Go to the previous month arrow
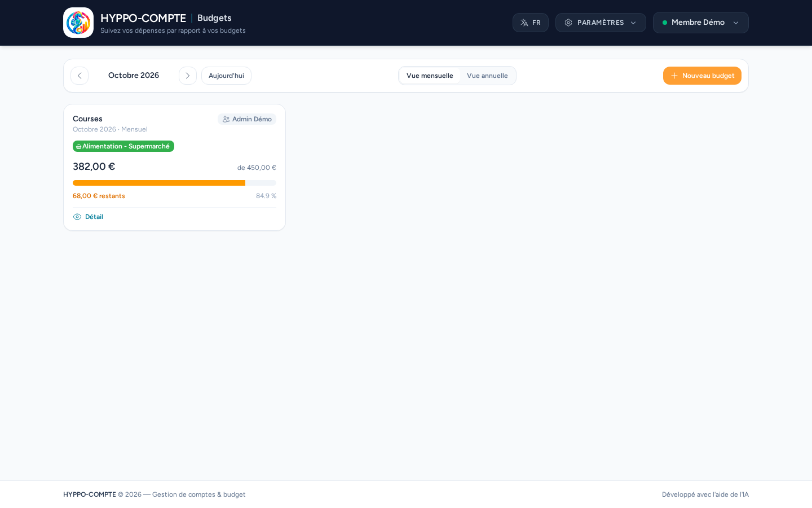This screenshot has width=812, height=508. click(x=80, y=76)
